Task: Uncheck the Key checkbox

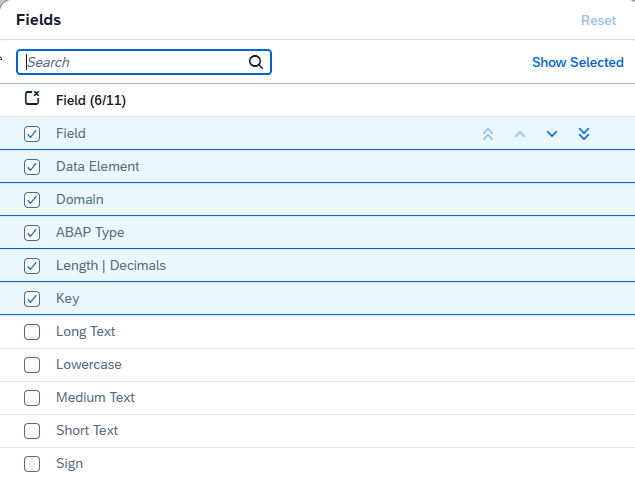Action: 32,299
